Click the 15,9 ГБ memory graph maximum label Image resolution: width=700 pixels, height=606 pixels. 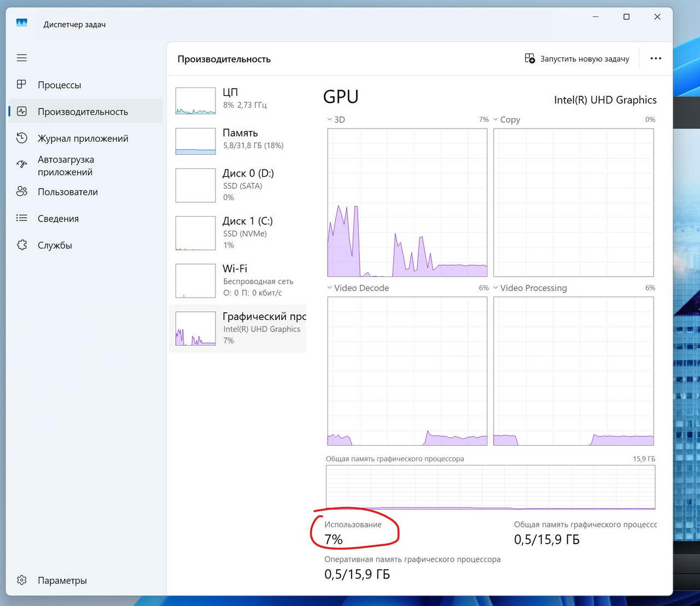(x=644, y=459)
